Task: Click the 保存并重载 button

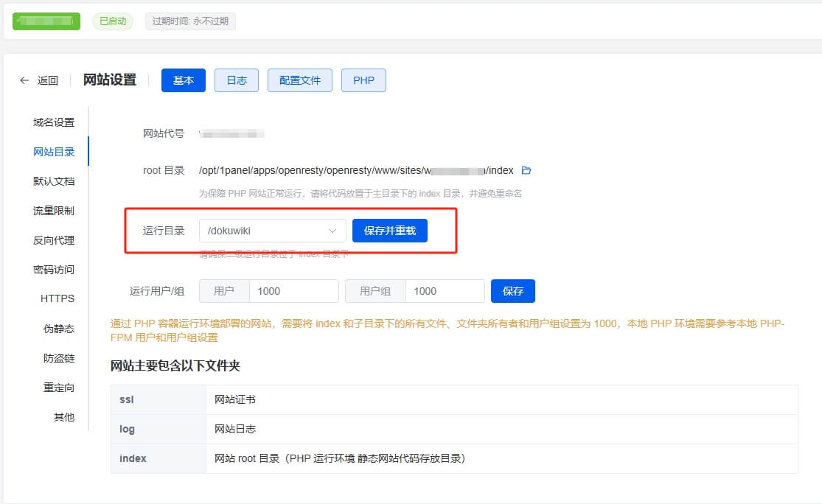Action: [389, 231]
